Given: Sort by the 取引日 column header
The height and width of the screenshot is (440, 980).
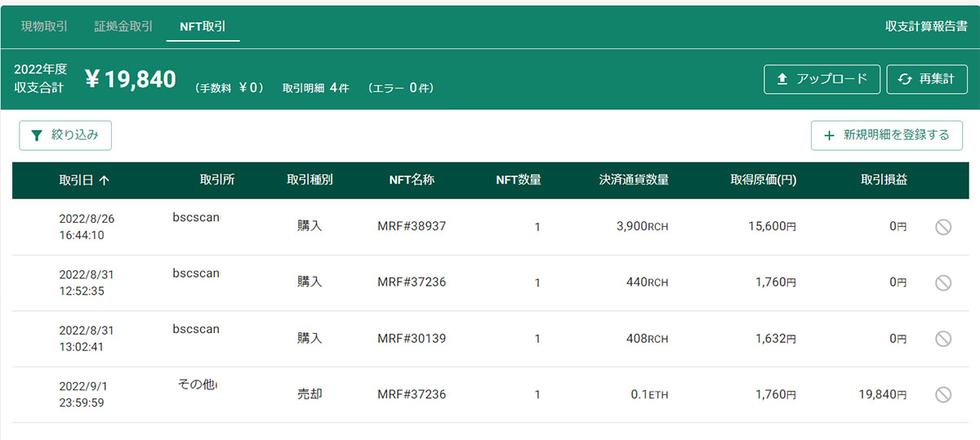Looking at the screenshot, I should click(83, 180).
